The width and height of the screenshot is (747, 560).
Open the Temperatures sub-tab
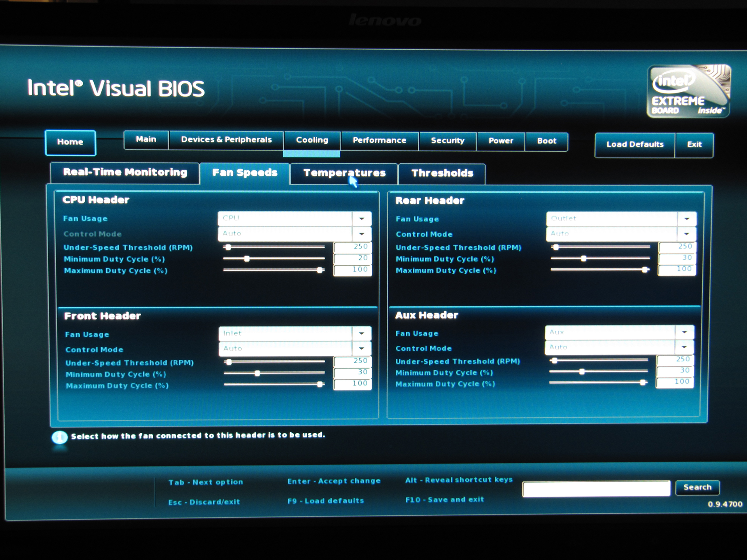344,173
